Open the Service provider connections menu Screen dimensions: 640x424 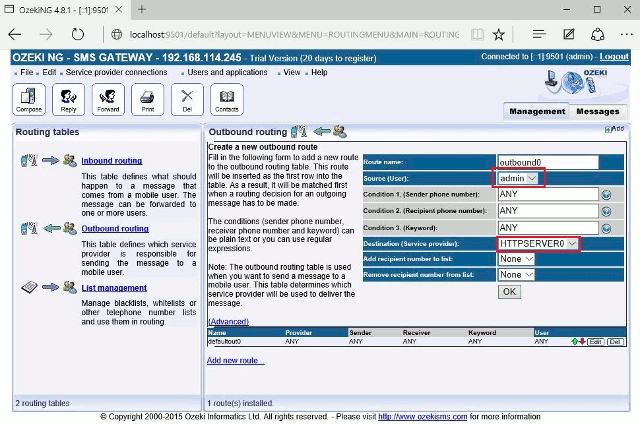116,72
